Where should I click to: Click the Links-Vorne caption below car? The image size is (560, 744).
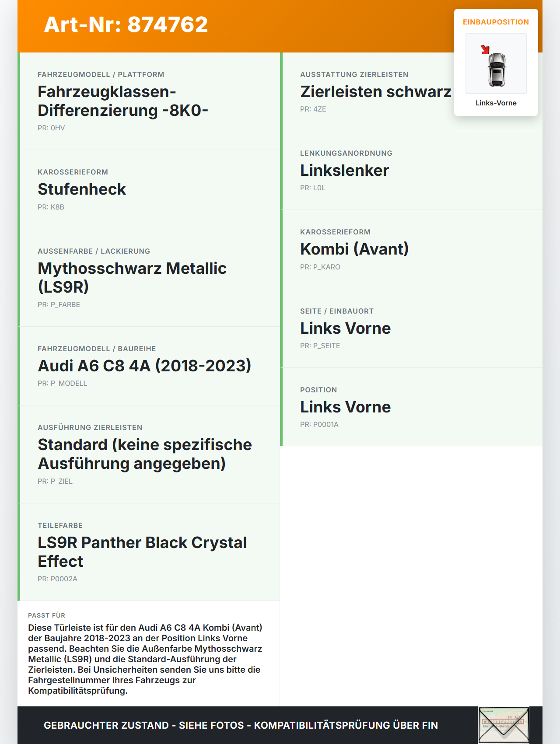click(496, 103)
